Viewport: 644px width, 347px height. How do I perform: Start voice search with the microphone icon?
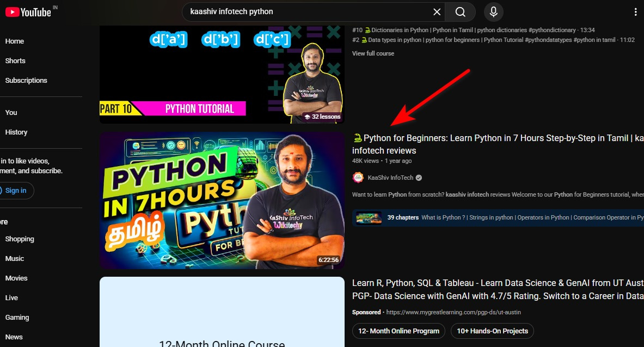494,12
